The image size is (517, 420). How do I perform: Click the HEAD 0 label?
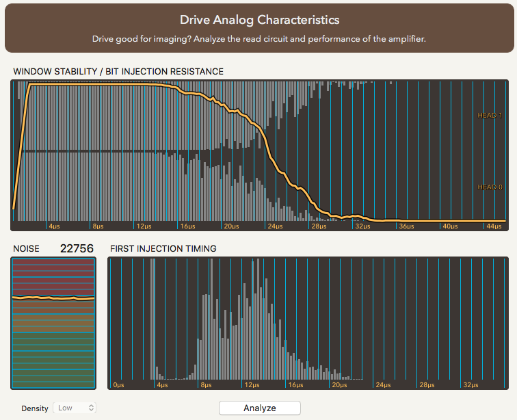click(x=490, y=187)
